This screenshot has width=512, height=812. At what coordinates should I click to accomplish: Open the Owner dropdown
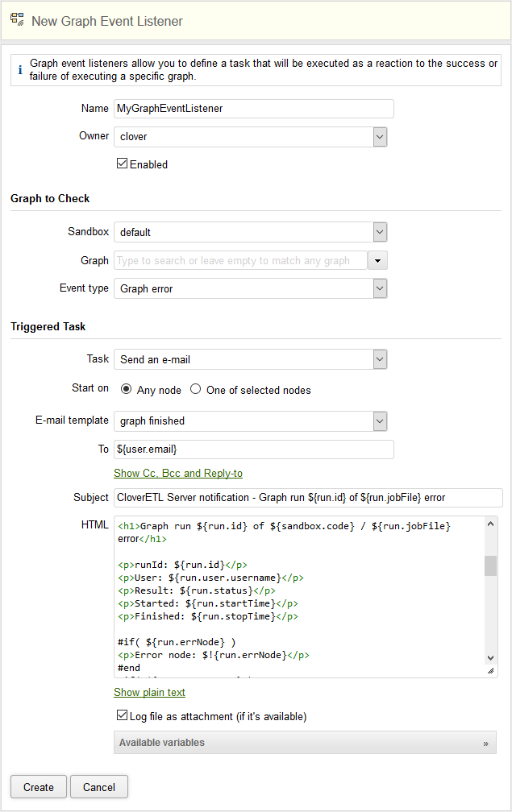pyautogui.click(x=380, y=137)
